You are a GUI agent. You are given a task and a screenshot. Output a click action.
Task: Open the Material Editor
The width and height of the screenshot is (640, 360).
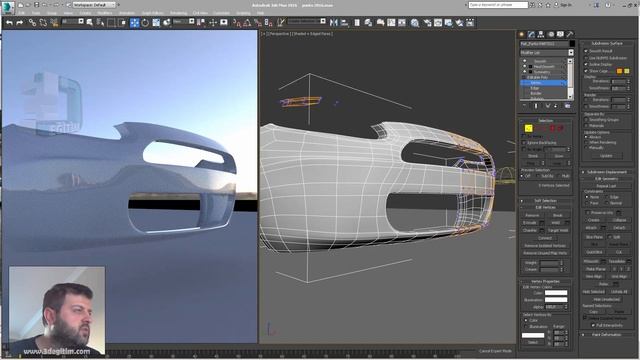(415, 23)
